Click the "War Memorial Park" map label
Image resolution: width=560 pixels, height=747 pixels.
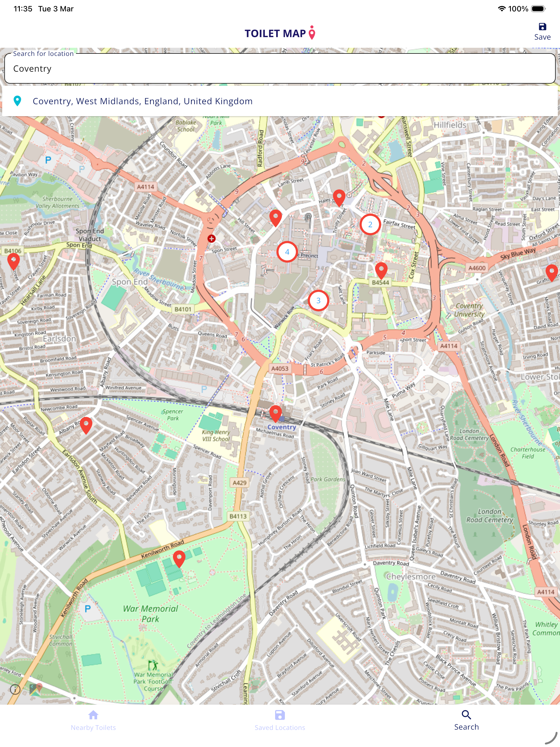(x=150, y=614)
